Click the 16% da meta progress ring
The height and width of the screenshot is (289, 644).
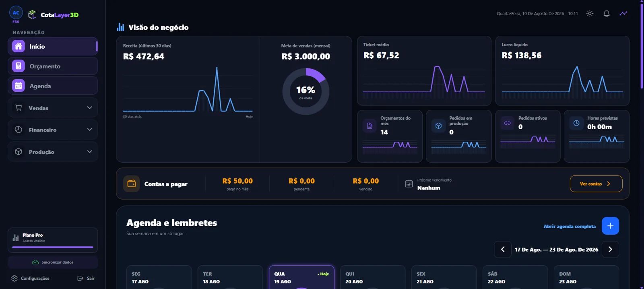306,91
